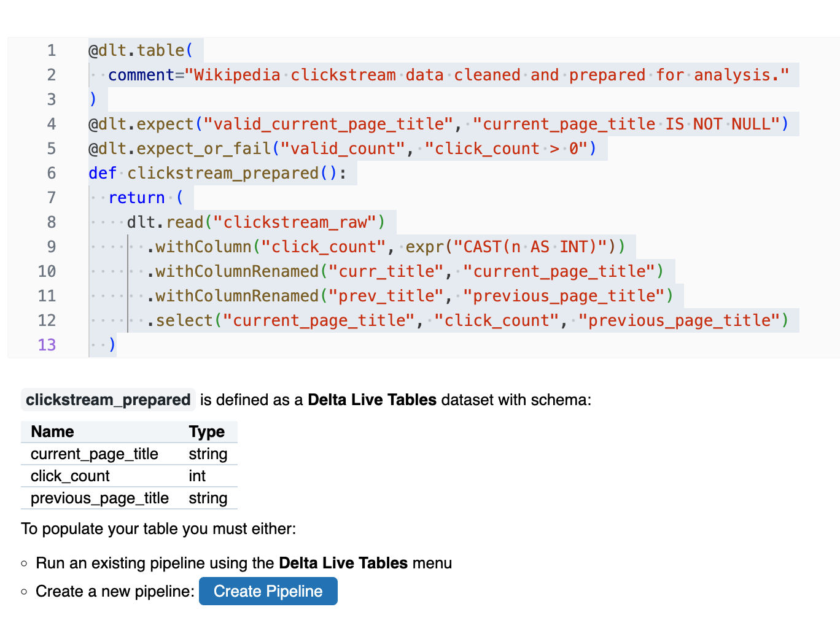Select the current_page_title row in schema table
This screenshot has width=840, height=631.
coord(95,454)
